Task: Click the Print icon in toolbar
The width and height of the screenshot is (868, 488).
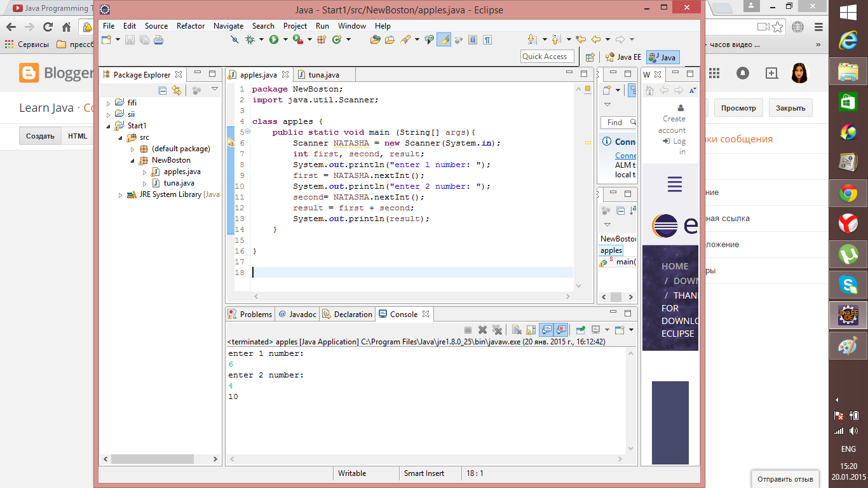Action: (157, 39)
